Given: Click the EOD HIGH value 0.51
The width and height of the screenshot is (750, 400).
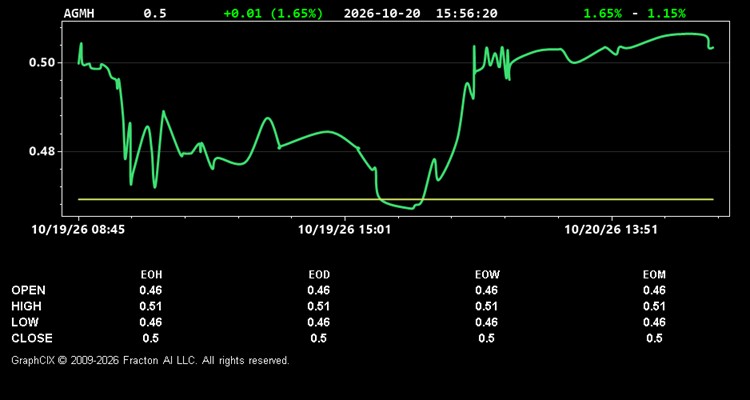Looking at the screenshot, I should [x=319, y=306].
